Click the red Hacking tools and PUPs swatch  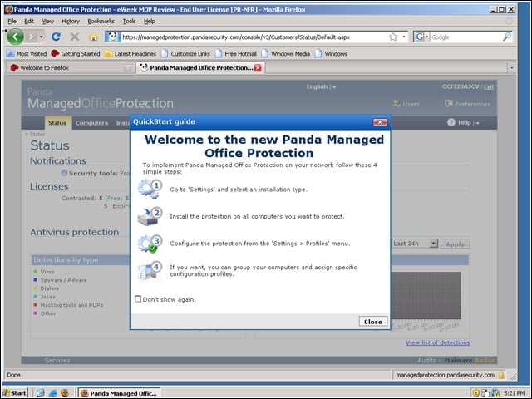[x=35, y=305]
